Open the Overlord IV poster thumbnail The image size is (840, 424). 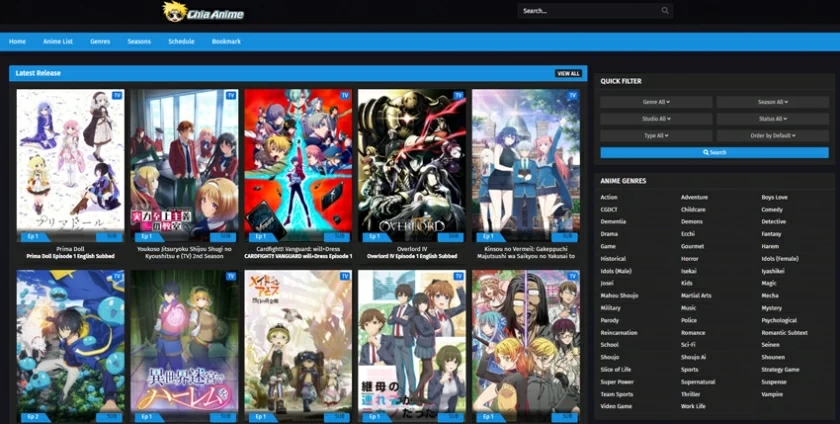click(x=411, y=166)
